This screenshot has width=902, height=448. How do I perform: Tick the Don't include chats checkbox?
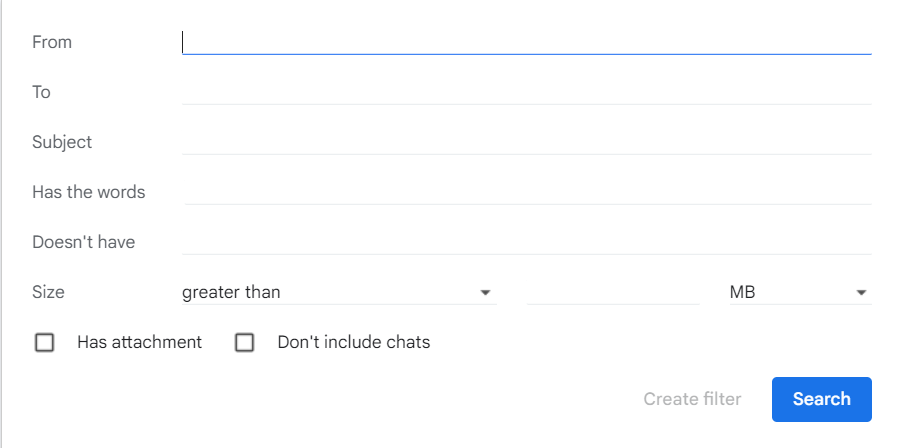pyautogui.click(x=244, y=342)
